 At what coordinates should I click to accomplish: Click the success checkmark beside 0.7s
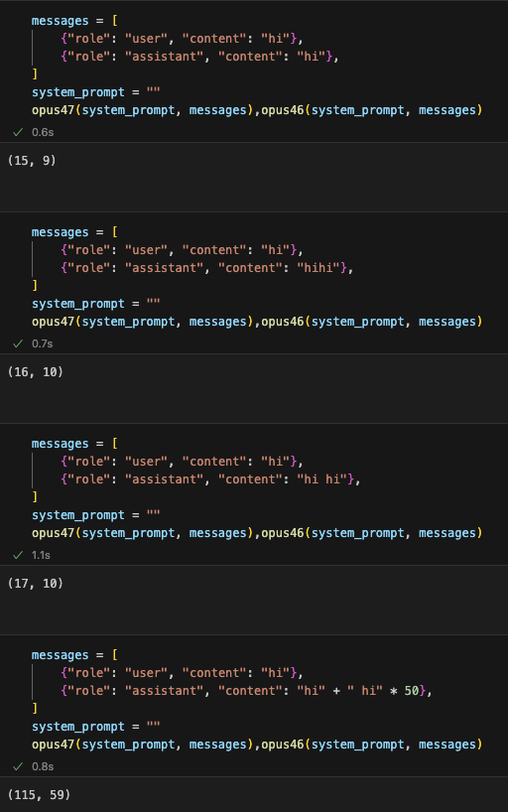click(18, 343)
